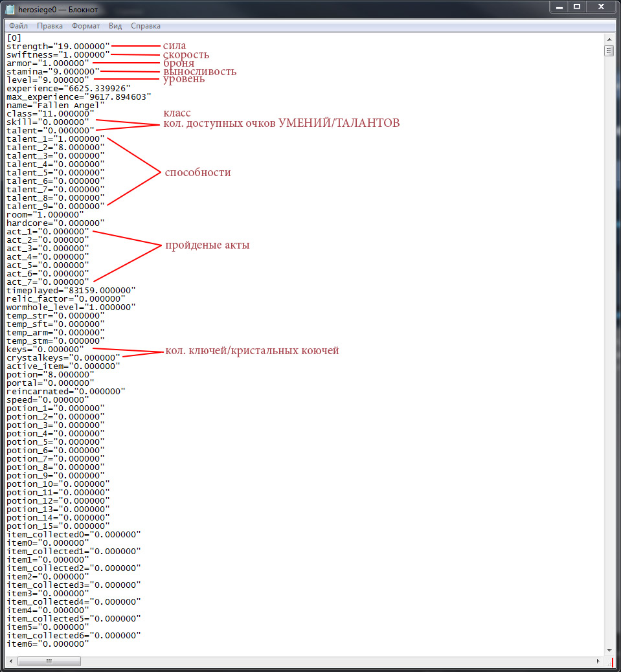Click the line keys="0.000000"
This screenshot has height=672, width=621.
(45, 350)
